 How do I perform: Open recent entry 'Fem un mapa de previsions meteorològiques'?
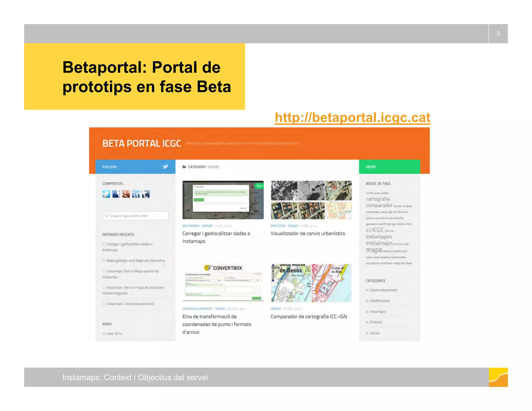(133, 290)
